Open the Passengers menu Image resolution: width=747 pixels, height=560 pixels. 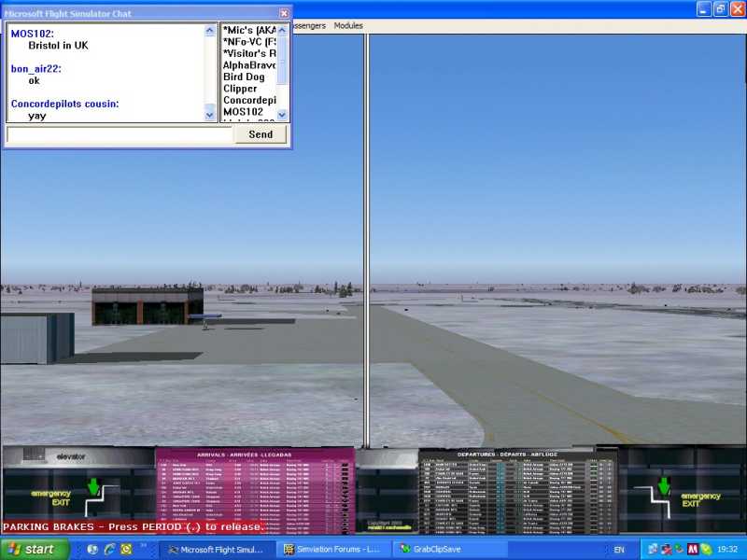click(309, 26)
